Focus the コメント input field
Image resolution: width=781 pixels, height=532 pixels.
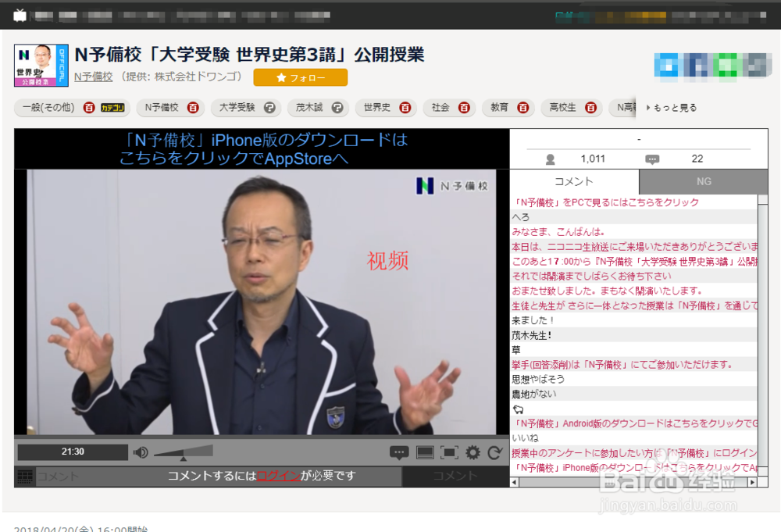click(x=218, y=477)
